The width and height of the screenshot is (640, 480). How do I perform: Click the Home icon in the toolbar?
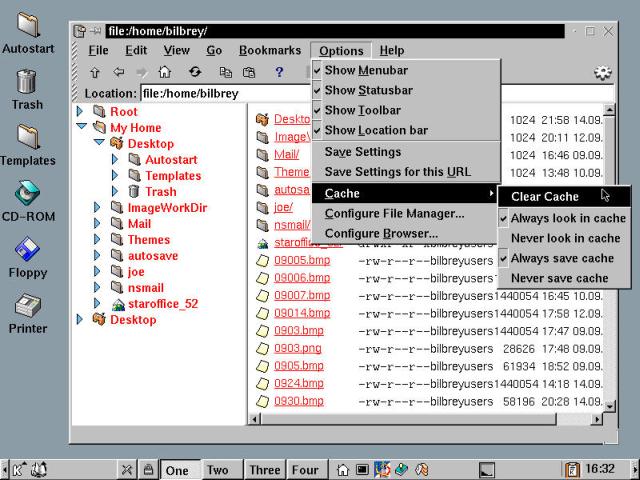[164, 73]
